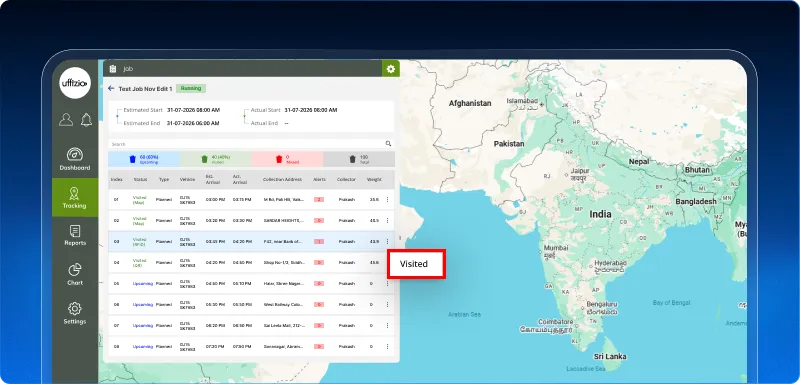This screenshot has width=800, height=384.
Task: Click the search magnifier icon
Action: [x=388, y=144]
